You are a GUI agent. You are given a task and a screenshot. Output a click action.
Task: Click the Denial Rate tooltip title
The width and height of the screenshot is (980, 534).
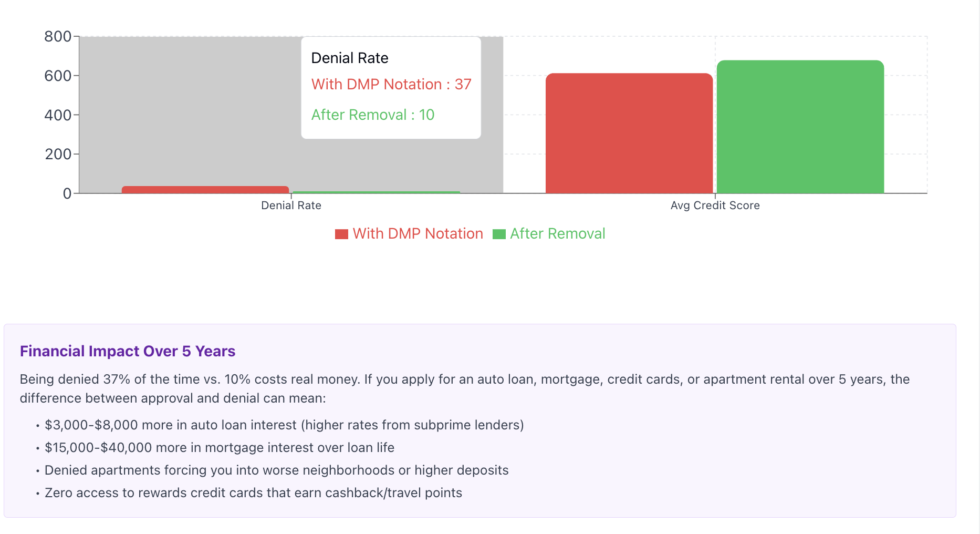point(350,58)
